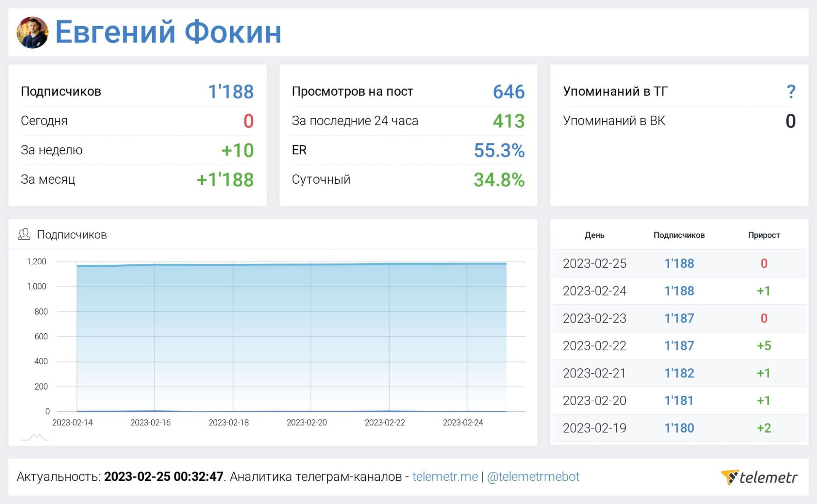Image resolution: width=817 pixels, height=504 pixels.
Task: Click the День column header
Action: [x=594, y=235]
